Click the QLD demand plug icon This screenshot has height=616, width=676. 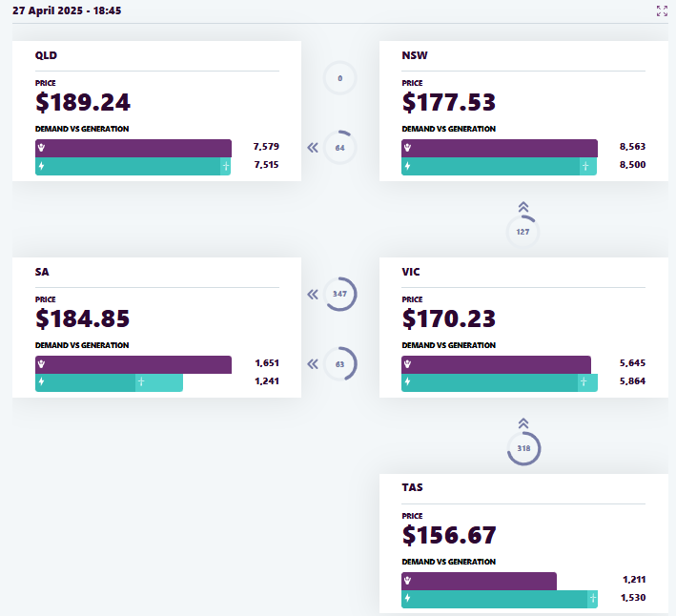pyautogui.click(x=41, y=148)
